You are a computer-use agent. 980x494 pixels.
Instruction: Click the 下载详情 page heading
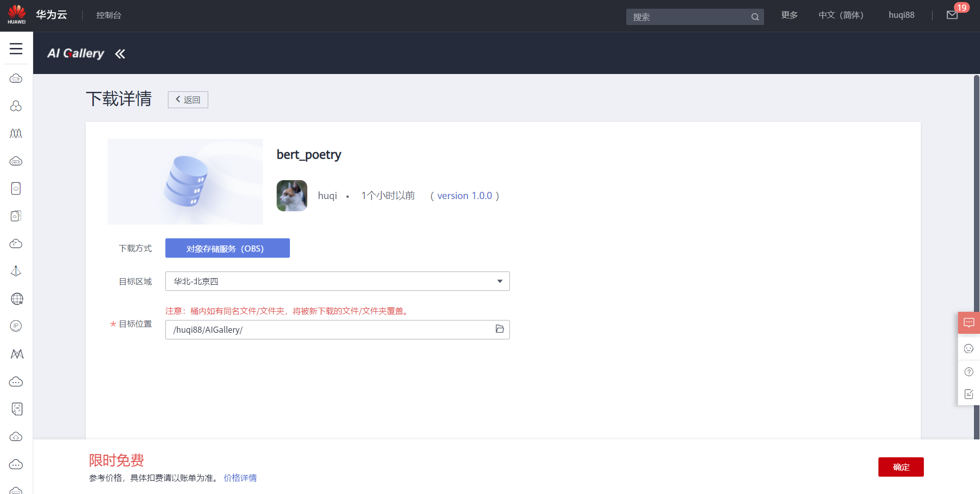click(x=119, y=99)
